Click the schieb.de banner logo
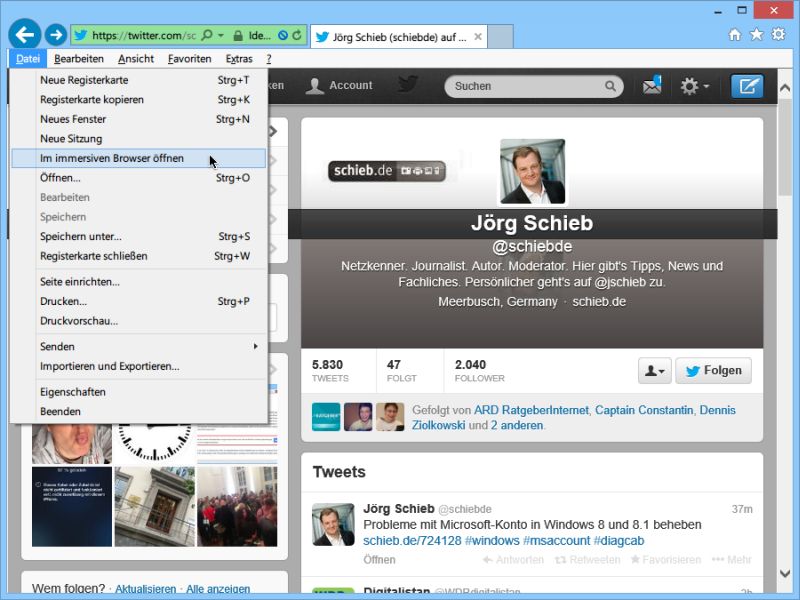Viewport: 800px width, 600px height. 387,170
